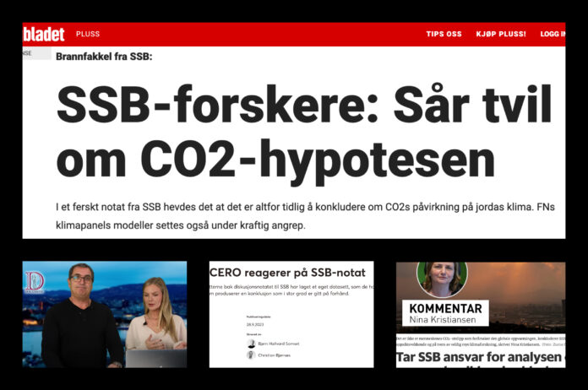Screen dimensions: 588x390
Task: Click the article lead paragraph about the SSB notat
Action: click(x=305, y=216)
